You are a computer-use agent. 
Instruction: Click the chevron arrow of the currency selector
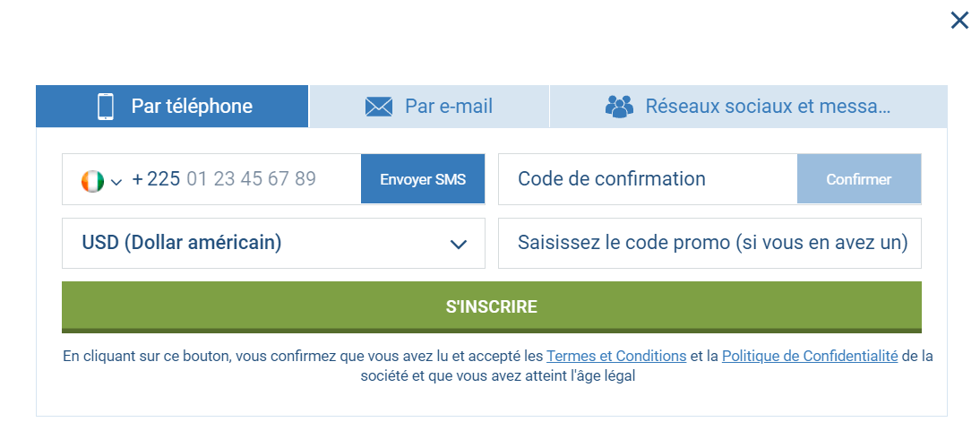459,245
